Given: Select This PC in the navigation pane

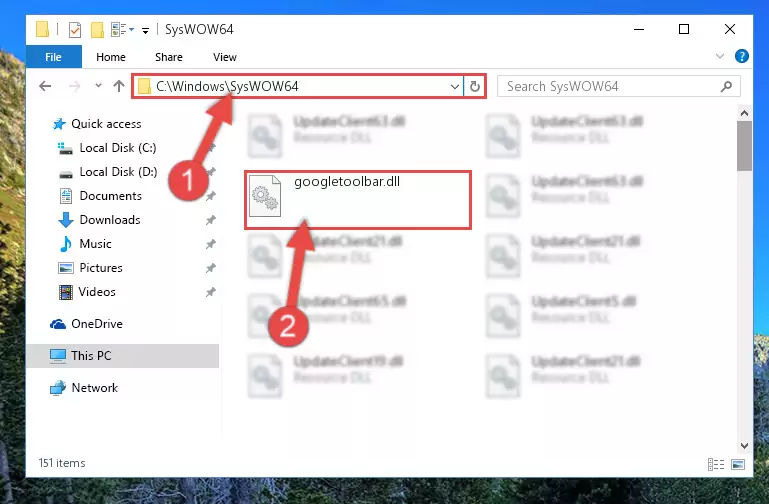Looking at the screenshot, I should [x=91, y=356].
